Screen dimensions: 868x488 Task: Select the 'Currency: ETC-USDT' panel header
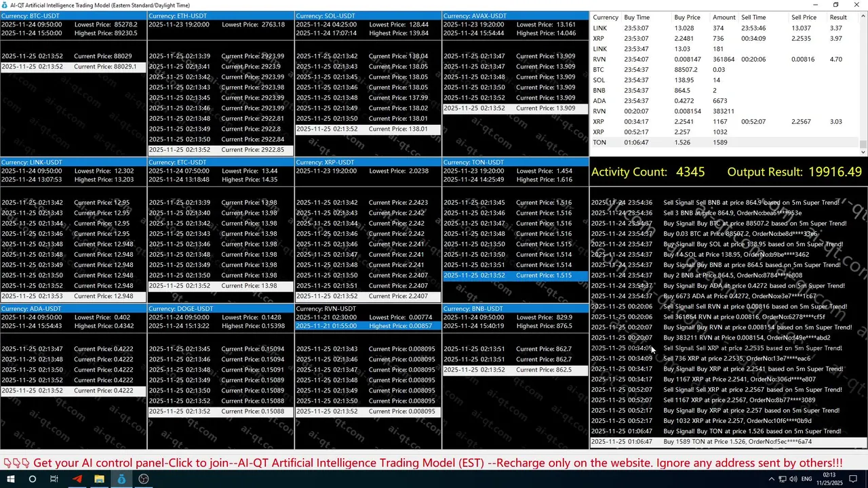pos(220,163)
